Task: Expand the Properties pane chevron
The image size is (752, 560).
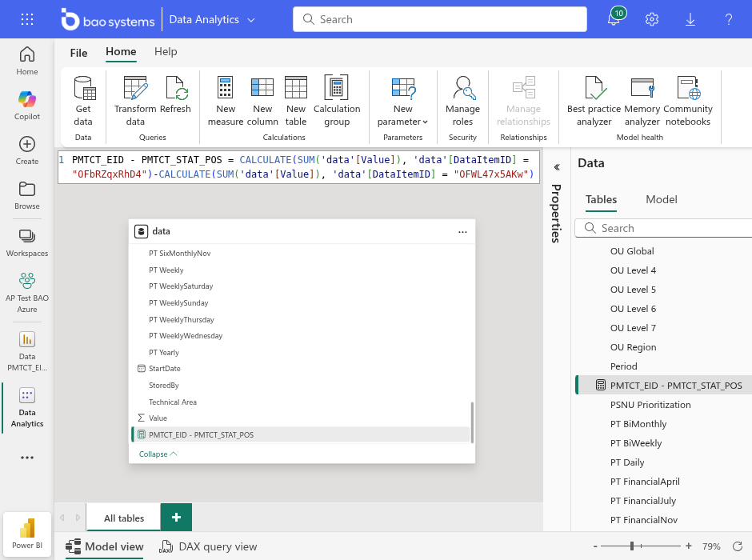Action: 557,167
